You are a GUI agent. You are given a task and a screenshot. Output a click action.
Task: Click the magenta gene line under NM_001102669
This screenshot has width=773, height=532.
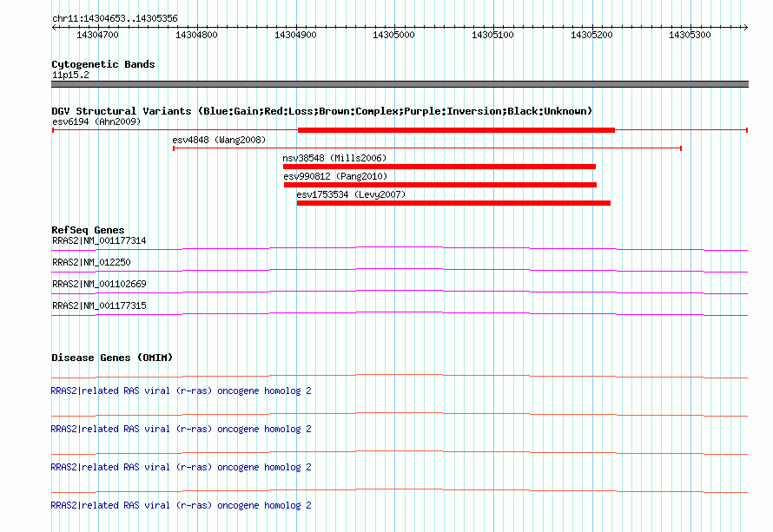click(x=400, y=291)
